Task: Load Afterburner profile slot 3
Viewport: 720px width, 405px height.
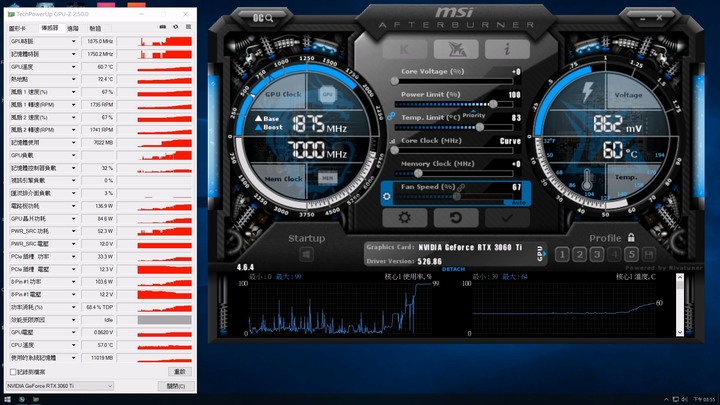Action: (597, 254)
